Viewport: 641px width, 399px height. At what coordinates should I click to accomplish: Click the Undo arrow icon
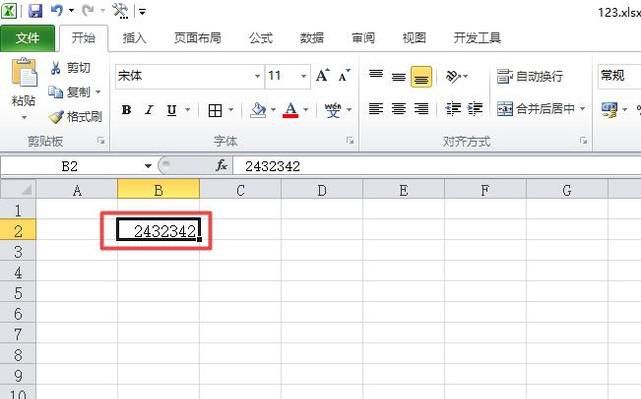(57, 11)
